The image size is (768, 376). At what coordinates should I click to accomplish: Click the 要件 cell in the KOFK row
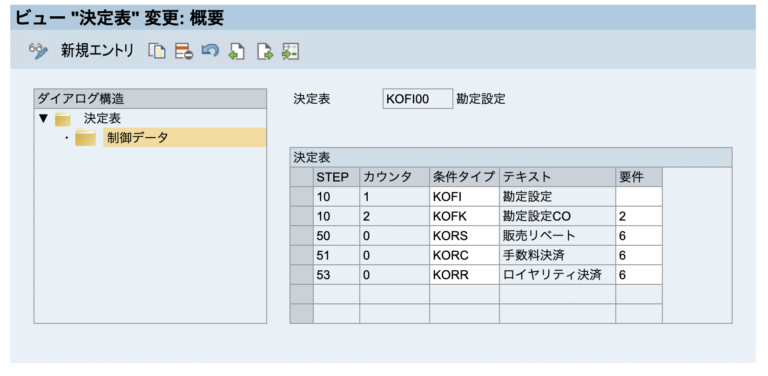(639, 216)
